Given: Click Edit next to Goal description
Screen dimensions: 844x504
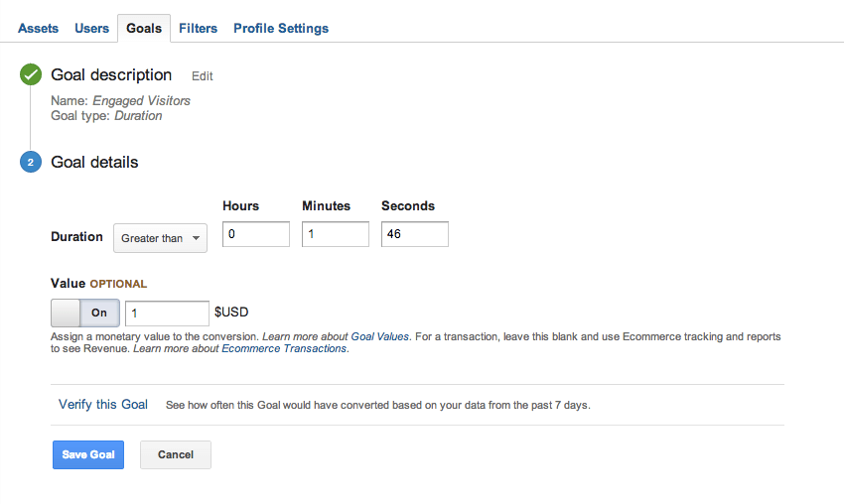Looking at the screenshot, I should tap(203, 76).
